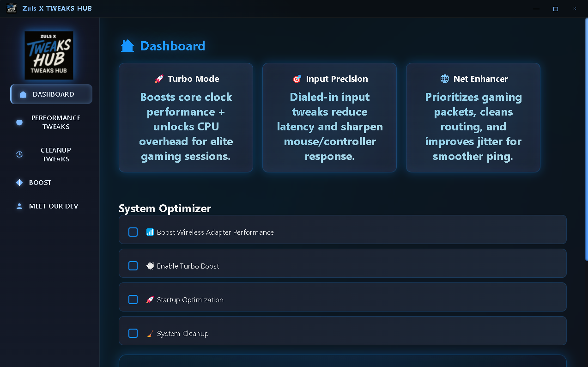Click the 'Enable Turbo Boost' label

pos(188,266)
